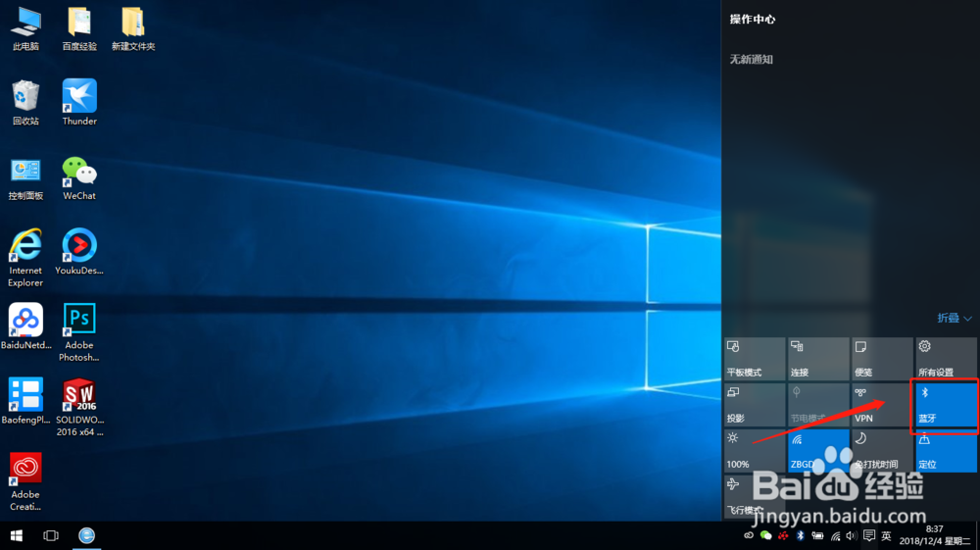The image size is (980, 550).
Task: Open the 便笺 note tile
Action: (x=882, y=359)
